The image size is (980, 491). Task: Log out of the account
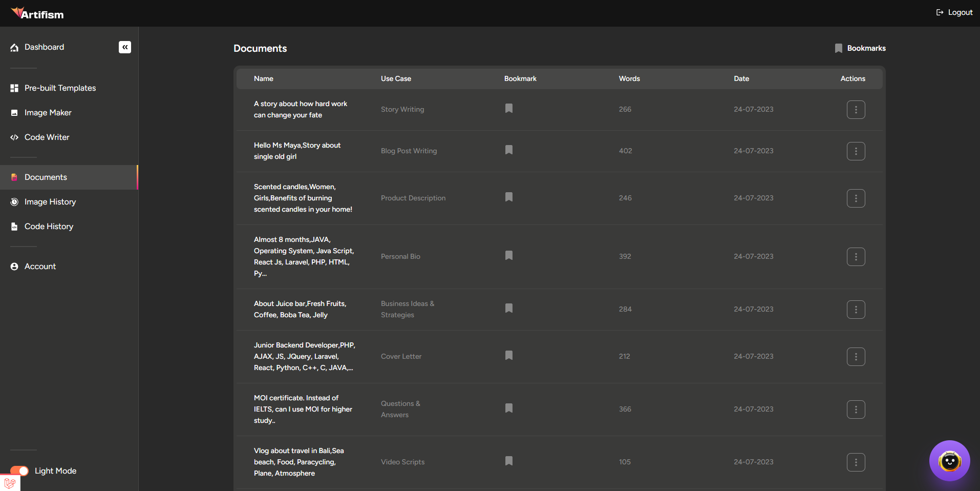click(954, 12)
